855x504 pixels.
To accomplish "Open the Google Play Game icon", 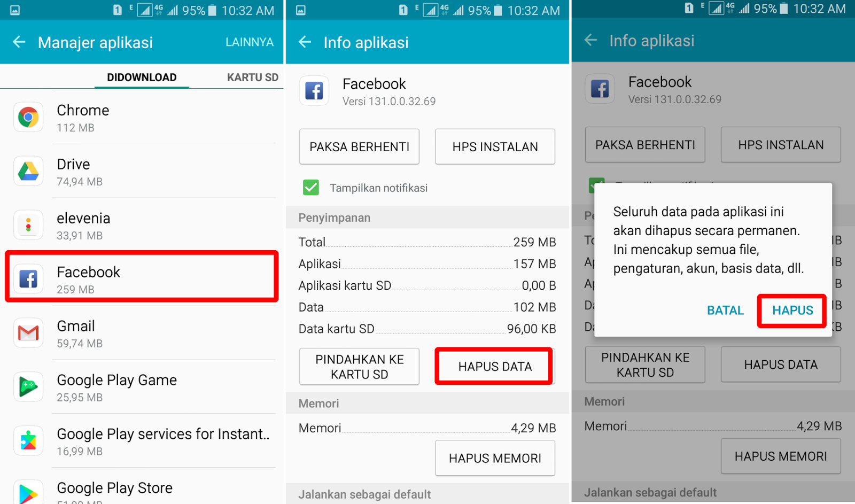I will (x=28, y=387).
